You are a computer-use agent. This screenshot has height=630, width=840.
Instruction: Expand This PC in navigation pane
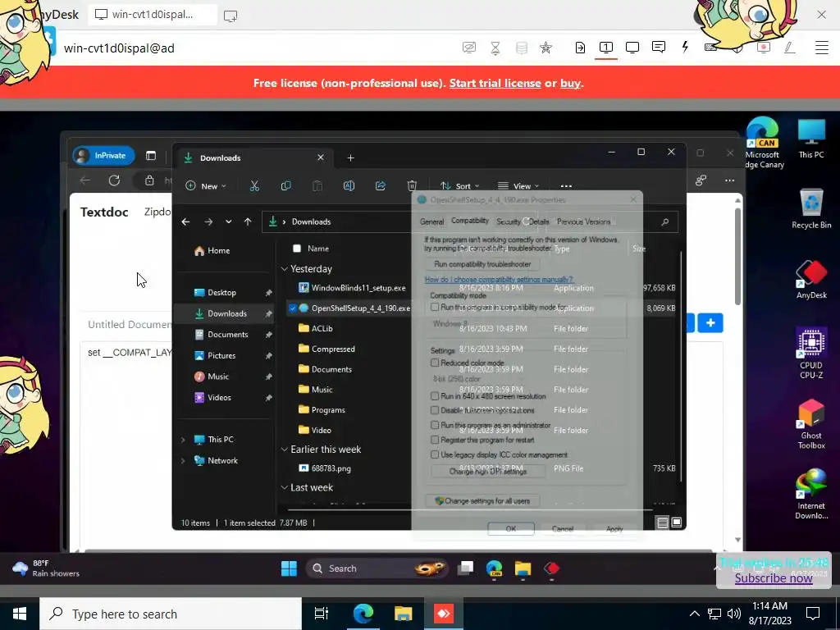point(183,440)
